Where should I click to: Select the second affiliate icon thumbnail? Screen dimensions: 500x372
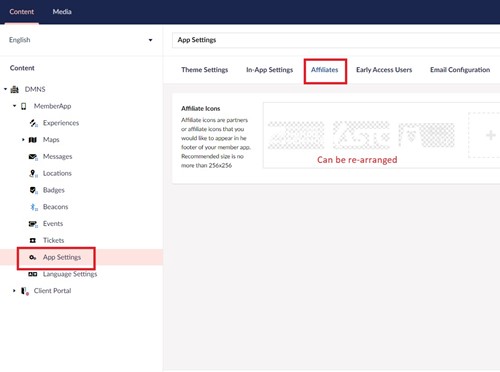click(361, 135)
